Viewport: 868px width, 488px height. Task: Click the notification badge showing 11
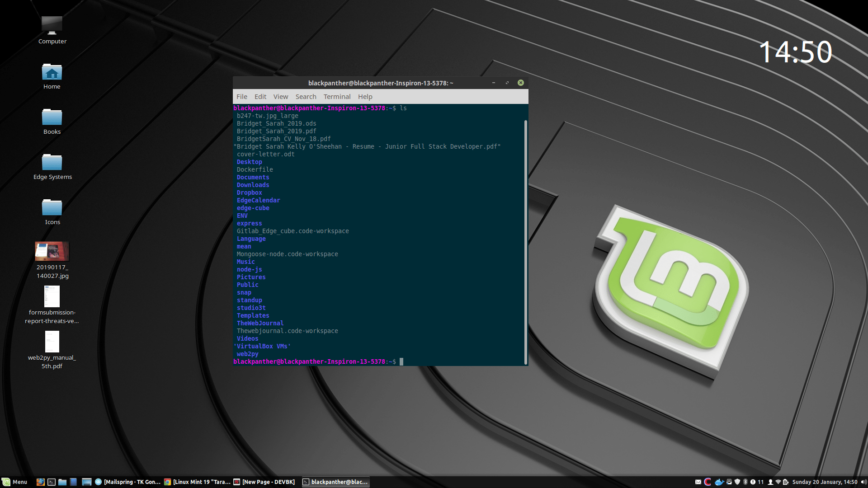click(760, 482)
